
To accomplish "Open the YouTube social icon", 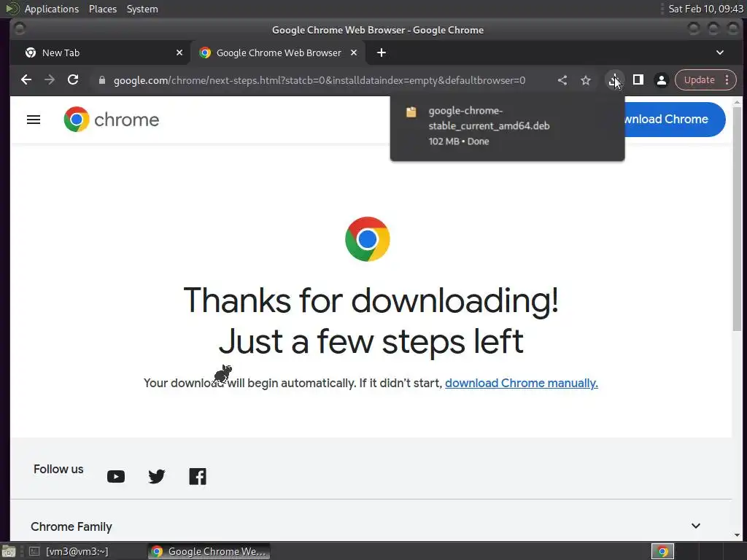I will pos(116,476).
